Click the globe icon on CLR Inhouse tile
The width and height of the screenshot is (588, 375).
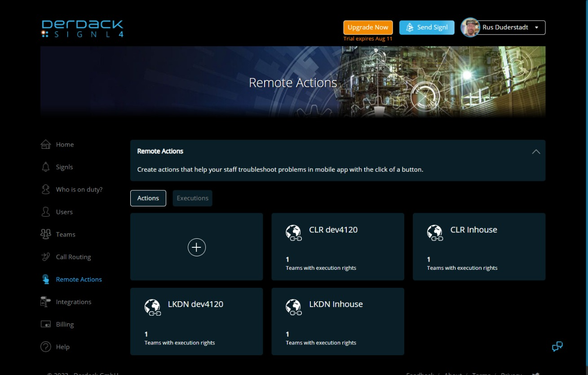coord(435,232)
